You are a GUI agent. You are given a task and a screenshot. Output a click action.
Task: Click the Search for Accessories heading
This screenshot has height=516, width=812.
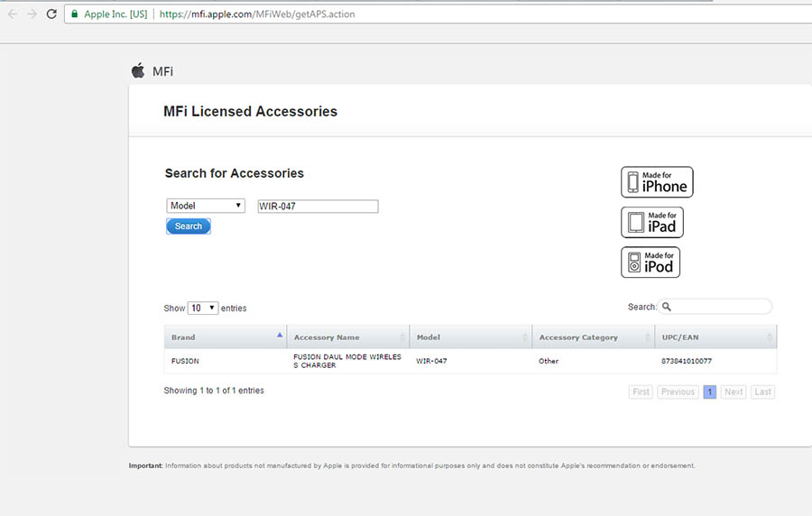coord(234,173)
